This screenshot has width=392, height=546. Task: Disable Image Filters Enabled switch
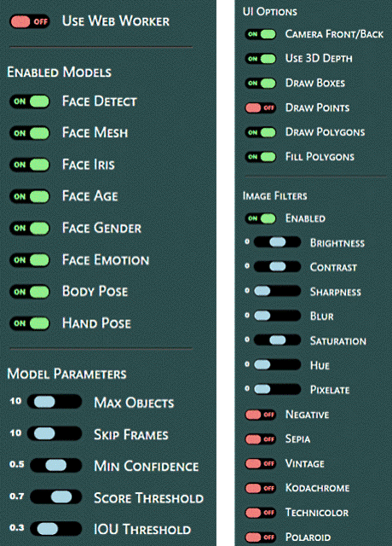[x=261, y=218]
